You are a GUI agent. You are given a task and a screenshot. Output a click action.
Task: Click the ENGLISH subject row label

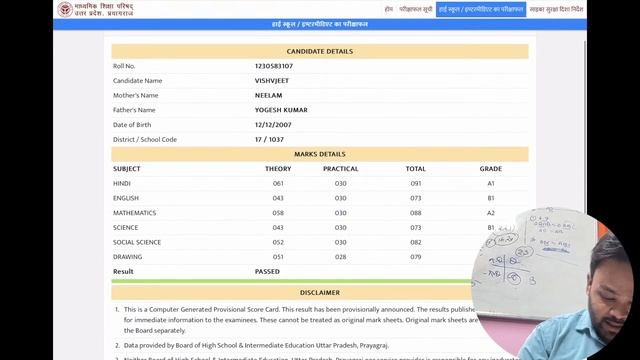pyautogui.click(x=126, y=198)
